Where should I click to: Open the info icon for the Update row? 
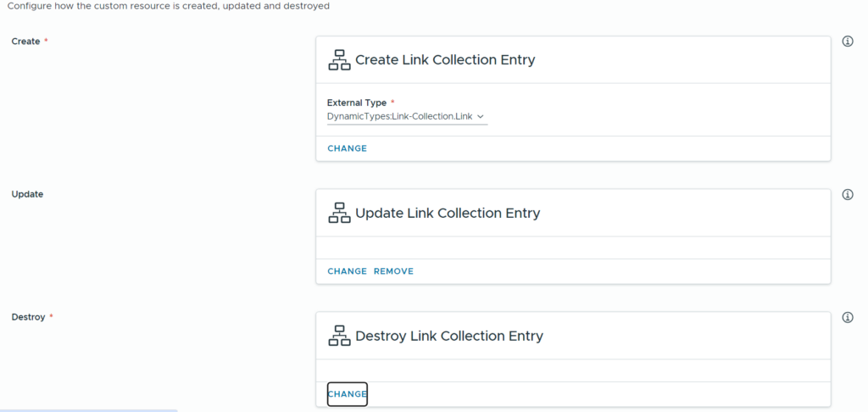[x=848, y=194]
